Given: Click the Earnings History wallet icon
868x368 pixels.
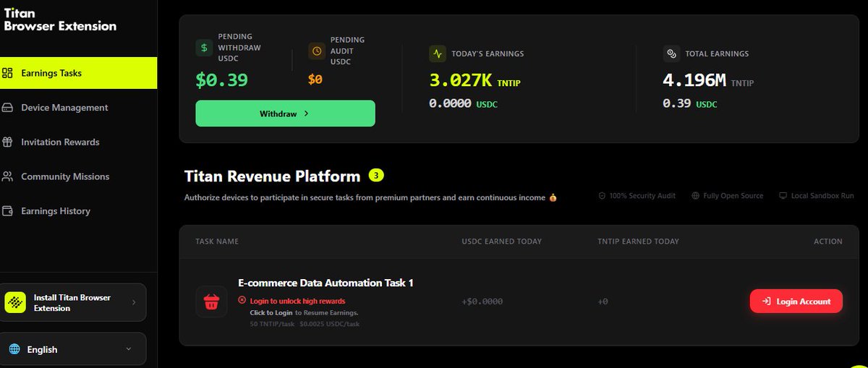Looking at the screenshot, I should [x=8, y=211].
